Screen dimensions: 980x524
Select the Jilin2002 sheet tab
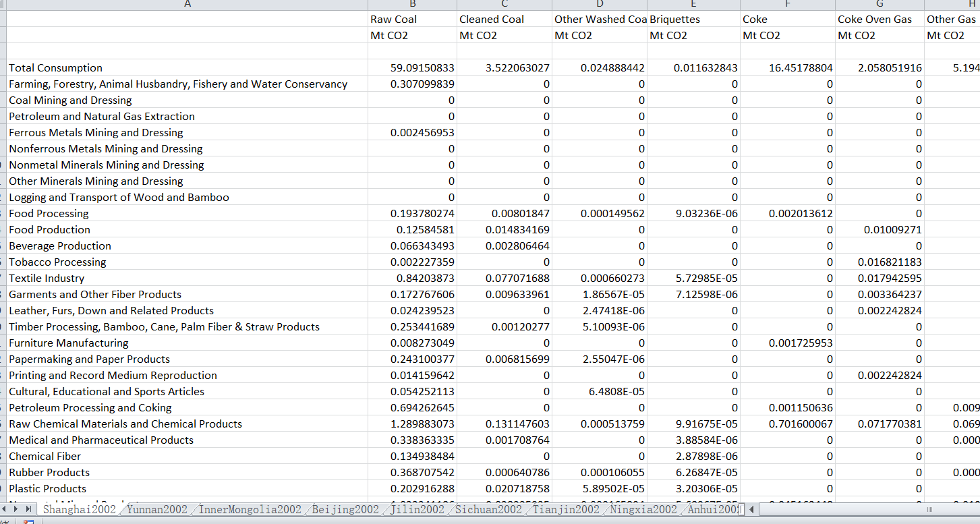[x=417, y=509]
